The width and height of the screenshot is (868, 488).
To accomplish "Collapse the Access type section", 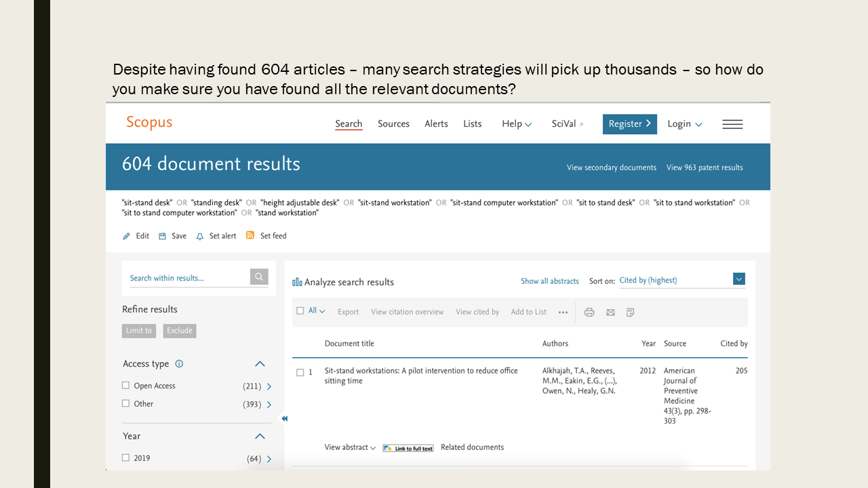I will (x=260, y=364).
